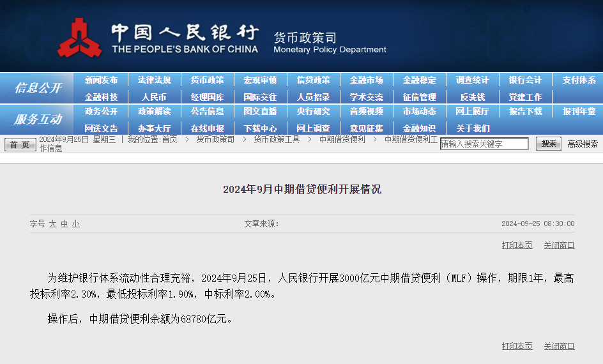Go to 关于我们 page
The width and height of the screenshot is (603, 364).
point(472,128)
